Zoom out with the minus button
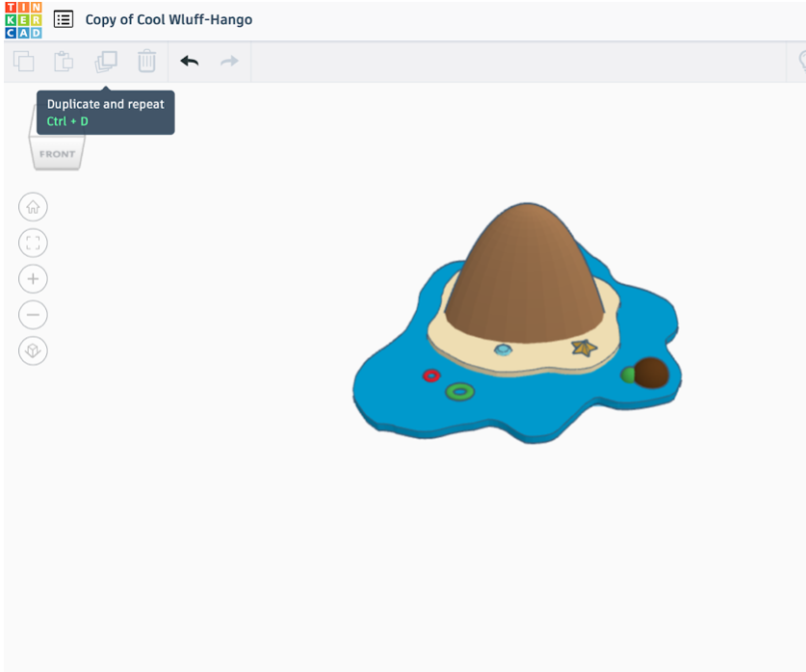The height and width of the screenshot is (672, 806). point(33,315)
